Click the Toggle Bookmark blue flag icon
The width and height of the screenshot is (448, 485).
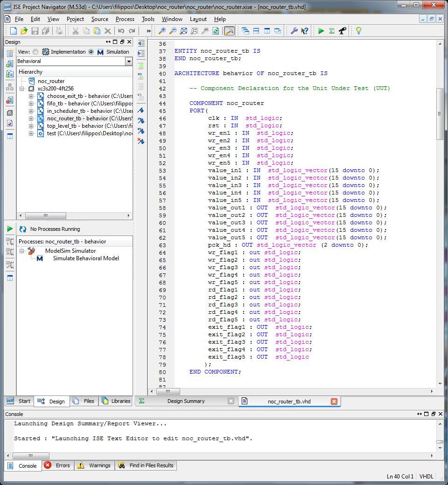tap(141, 111)
